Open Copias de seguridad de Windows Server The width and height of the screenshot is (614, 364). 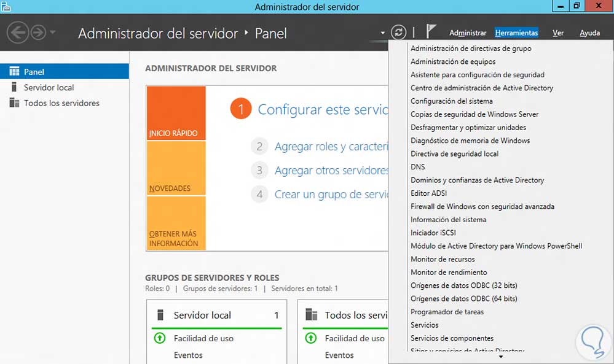(474, 114)
